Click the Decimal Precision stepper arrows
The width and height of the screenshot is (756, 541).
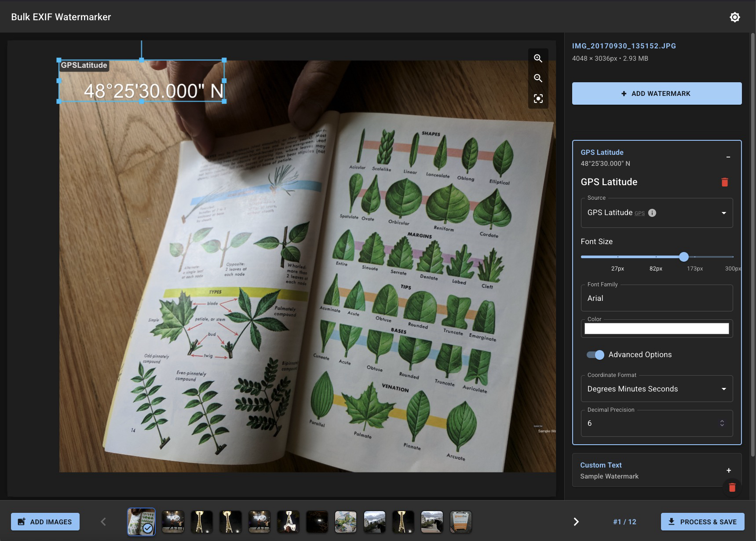(x=722, y=423)
